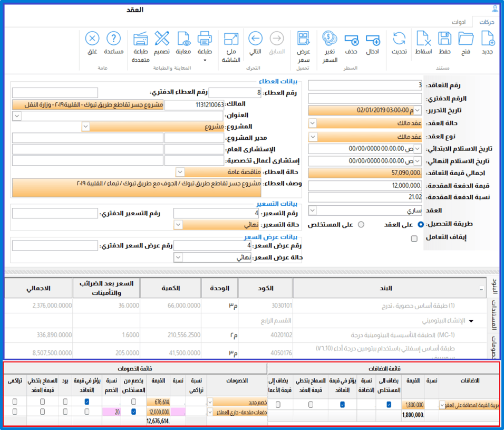Switch to the ادوات ribbon tab
504x430 pixels.
tap(459, 22)
